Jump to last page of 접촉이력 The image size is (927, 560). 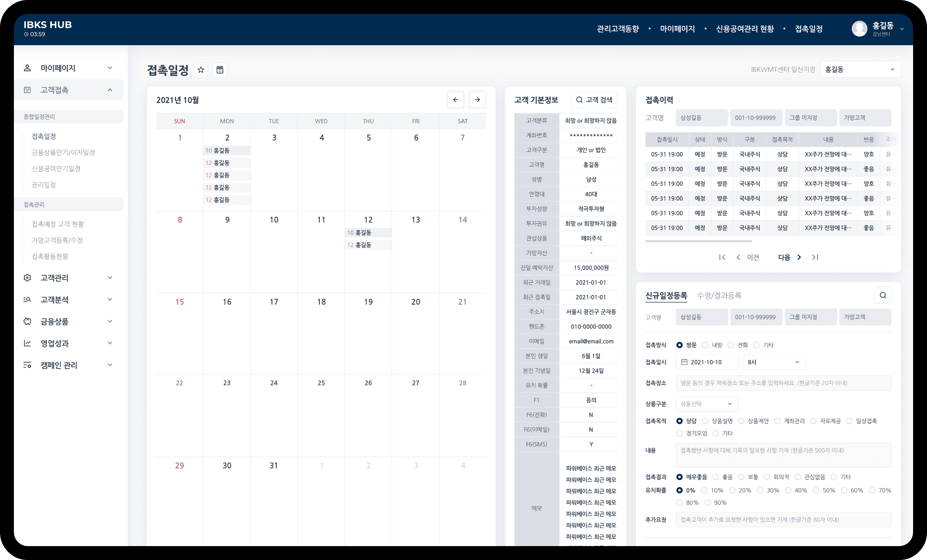pos(815,257)
